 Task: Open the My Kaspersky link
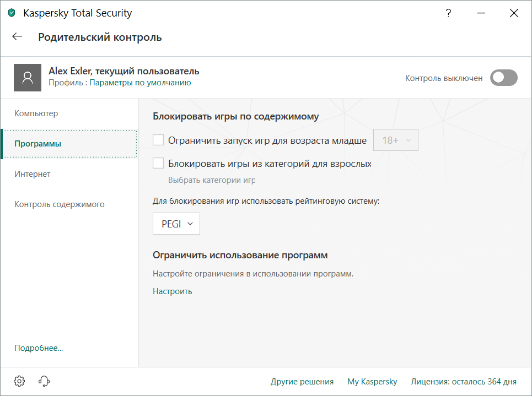(372, 382)
